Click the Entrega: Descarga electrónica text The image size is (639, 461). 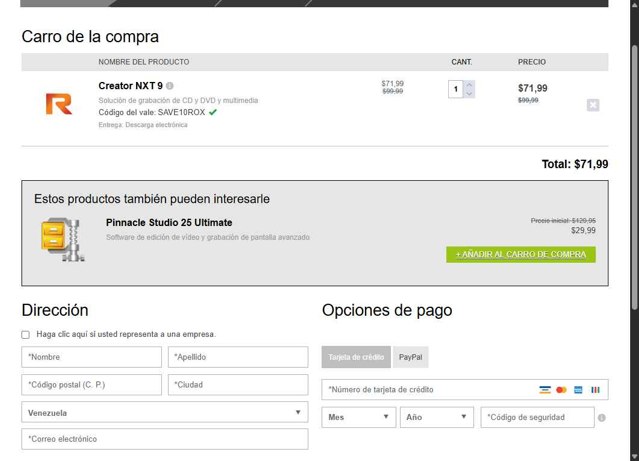coord(143,125)
